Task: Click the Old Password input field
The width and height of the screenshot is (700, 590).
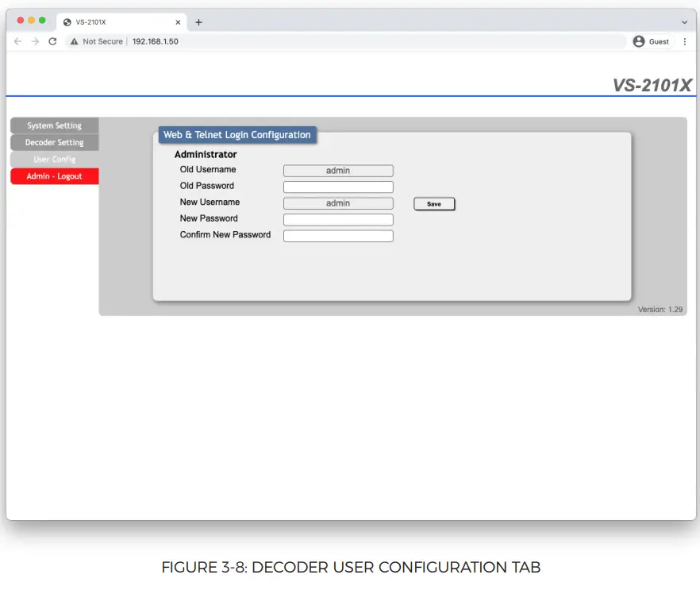Action: [x=338, y=186]
